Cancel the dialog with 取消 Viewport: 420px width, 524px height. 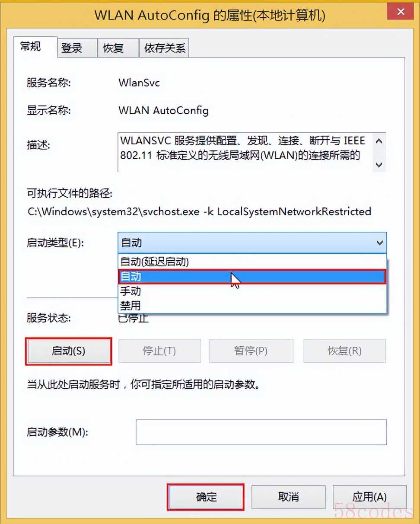point(289,497)
